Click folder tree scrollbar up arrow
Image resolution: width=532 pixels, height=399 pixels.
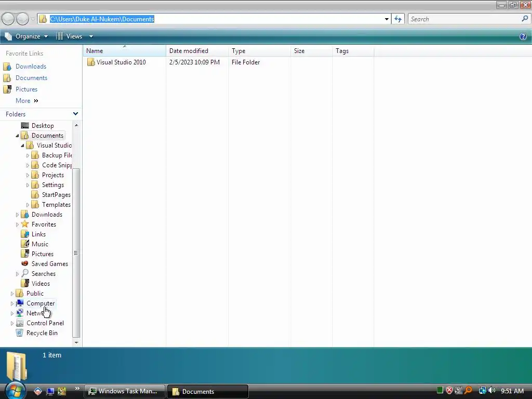pos(76,126)
